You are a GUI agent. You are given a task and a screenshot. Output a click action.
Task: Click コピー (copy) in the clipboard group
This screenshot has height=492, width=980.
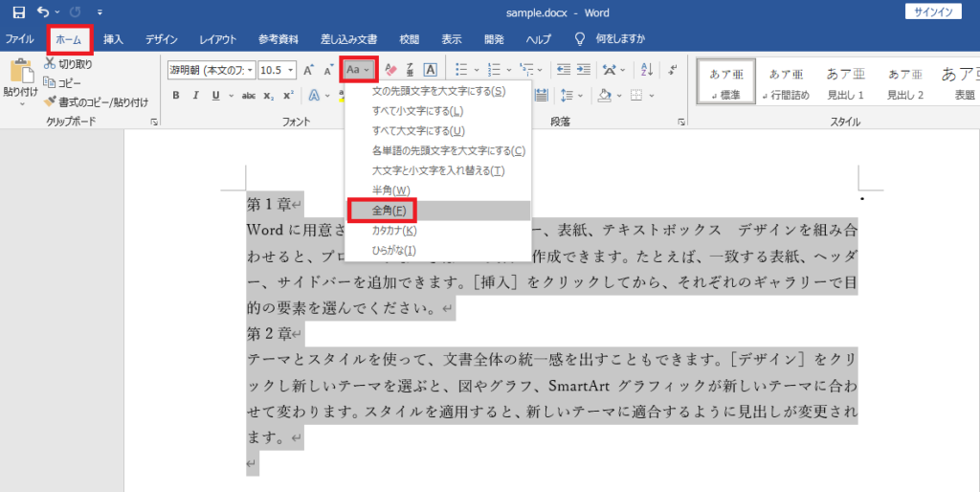(x=62, y=82)
